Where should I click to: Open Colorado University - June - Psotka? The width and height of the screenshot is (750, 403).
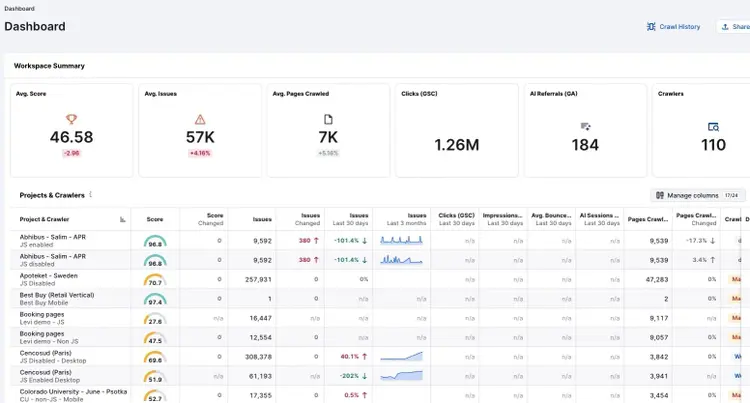(x=73, y=395)
